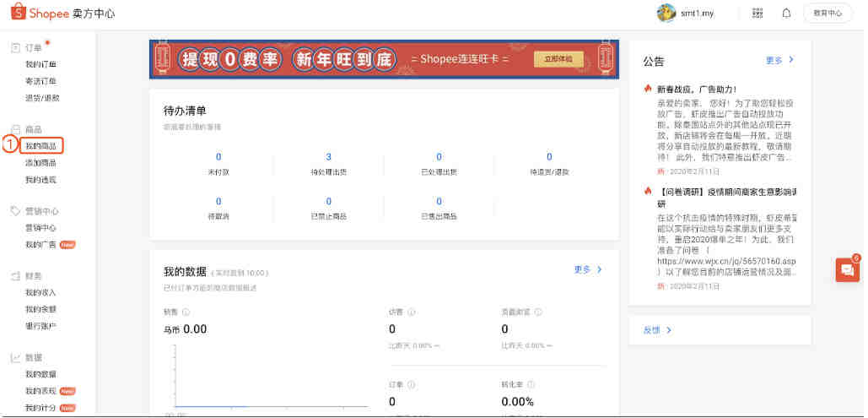This screenshot has width=868, height=418.
Task: Click the promotional banner 提现0费率
Action: [384, 59]
